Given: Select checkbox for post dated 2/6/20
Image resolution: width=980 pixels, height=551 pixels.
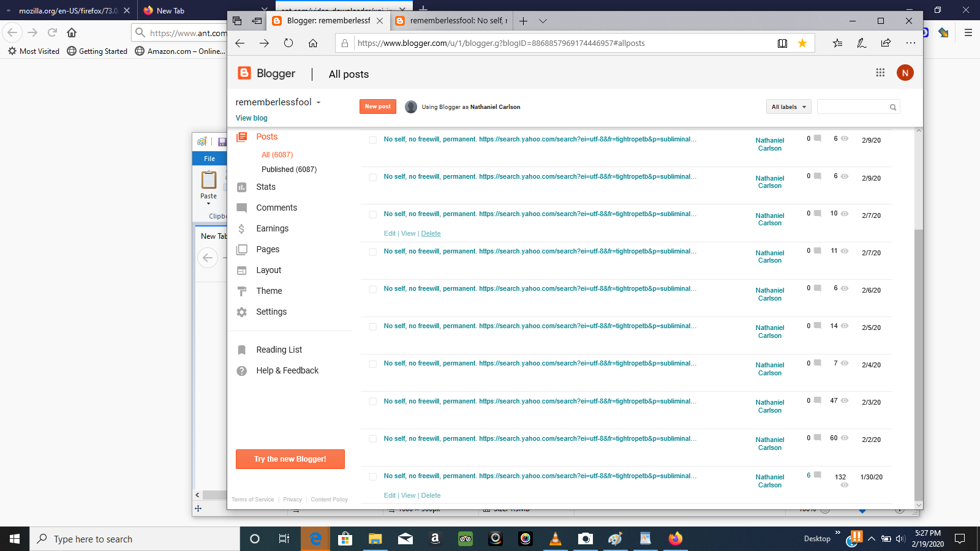Looking at the screenshot, I should pyautogui.click(x=372, y=290).
